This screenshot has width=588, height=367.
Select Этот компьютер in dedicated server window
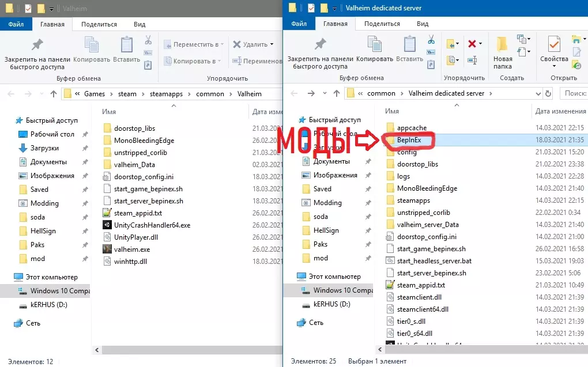pos(334,277)
